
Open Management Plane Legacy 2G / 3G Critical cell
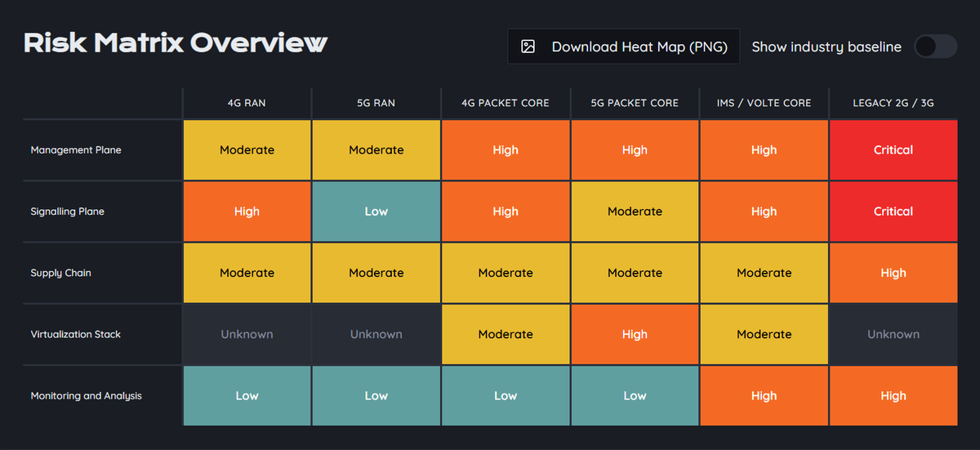(x=893, y=150)
